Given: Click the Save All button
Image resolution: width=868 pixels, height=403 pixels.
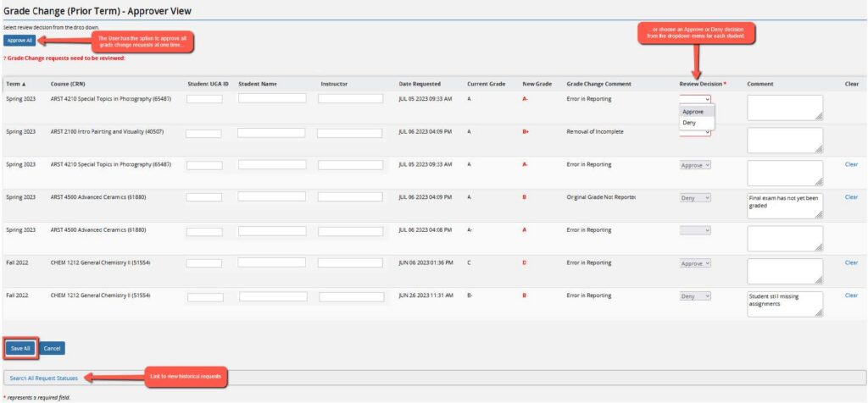Looking at the screenshot, I should [x=19, y=347].
